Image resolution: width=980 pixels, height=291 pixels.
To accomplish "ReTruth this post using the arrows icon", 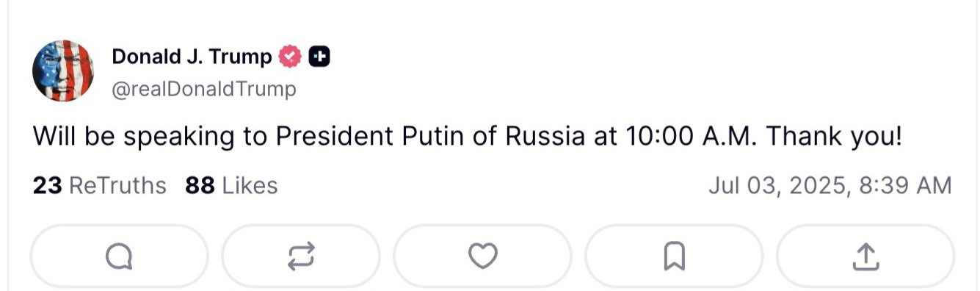I will (x=301, y=256).
